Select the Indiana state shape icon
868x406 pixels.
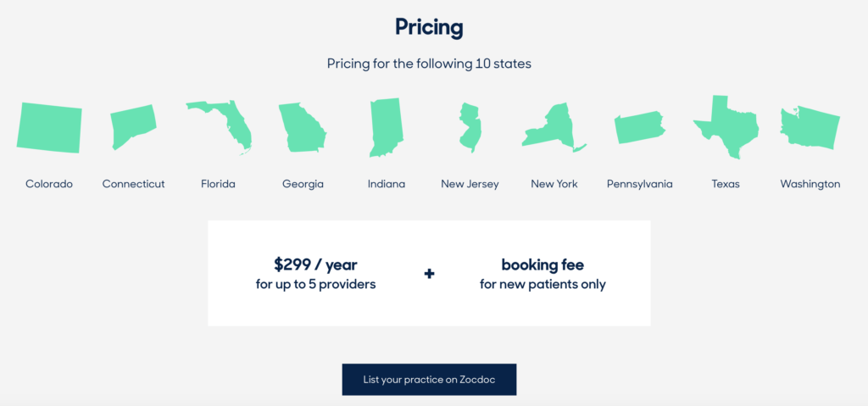click(385, 127)
